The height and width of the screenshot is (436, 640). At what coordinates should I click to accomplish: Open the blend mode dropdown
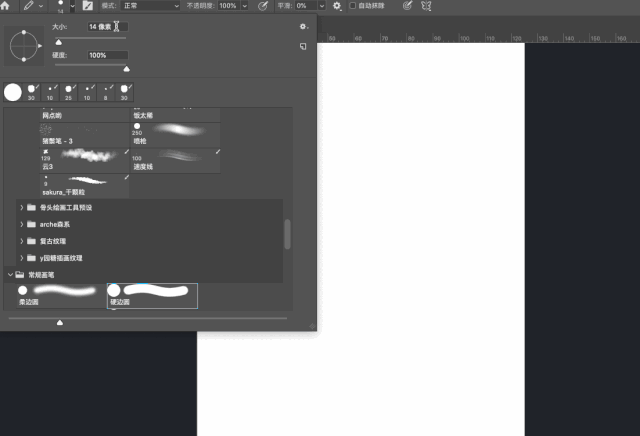pyautogui.click(x=151, y=6)
